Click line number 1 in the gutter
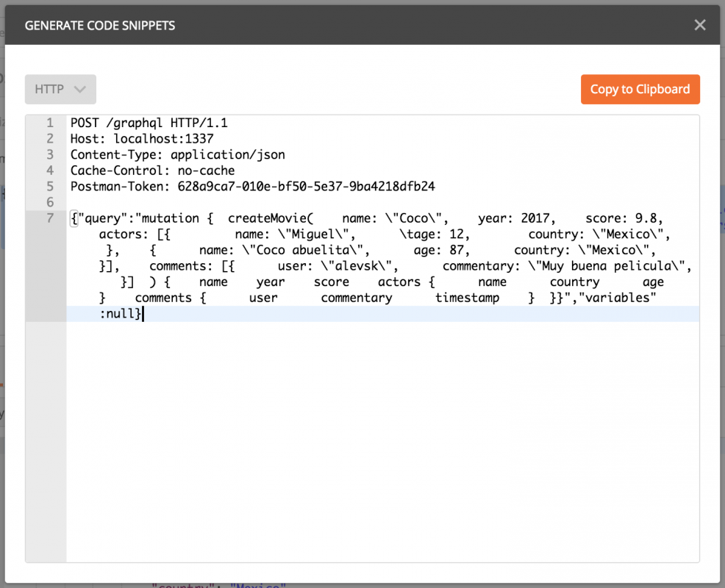The height and width of the screenshot is (588, 725). (x=50, y=123)
